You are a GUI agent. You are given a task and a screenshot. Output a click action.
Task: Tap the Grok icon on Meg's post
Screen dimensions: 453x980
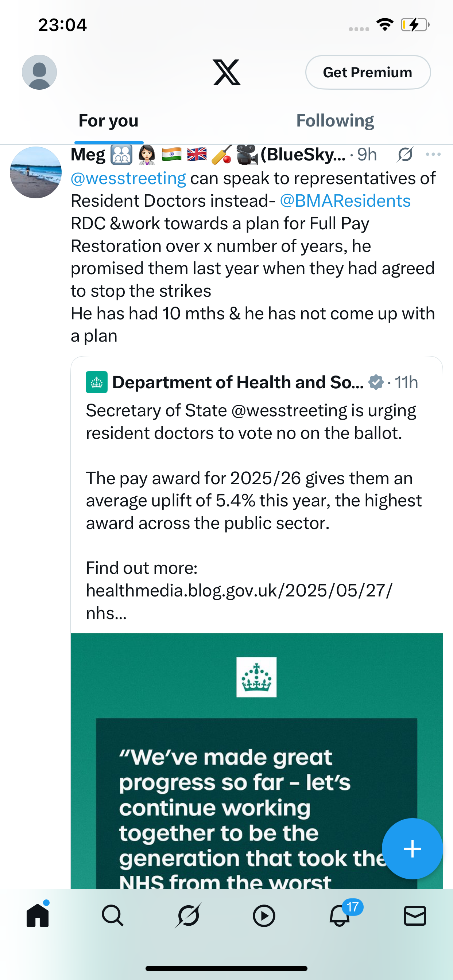405,155
